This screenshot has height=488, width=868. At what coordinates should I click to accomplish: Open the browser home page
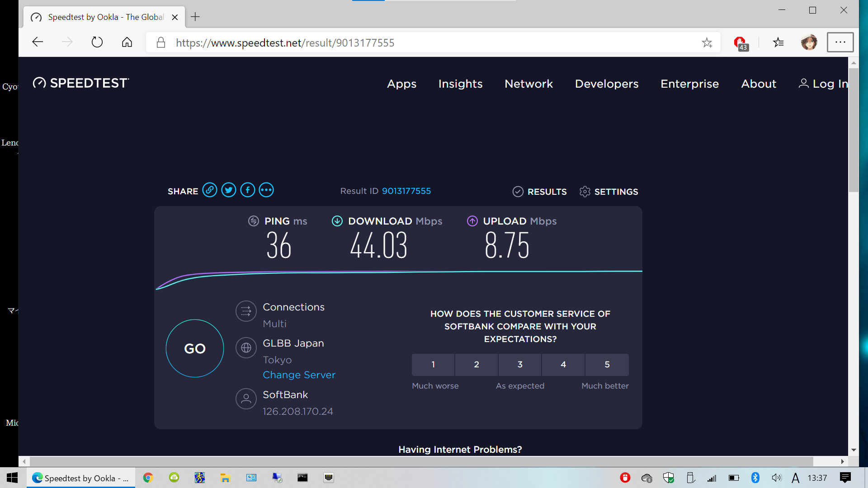pyautogui.click(x=127, y=42)
